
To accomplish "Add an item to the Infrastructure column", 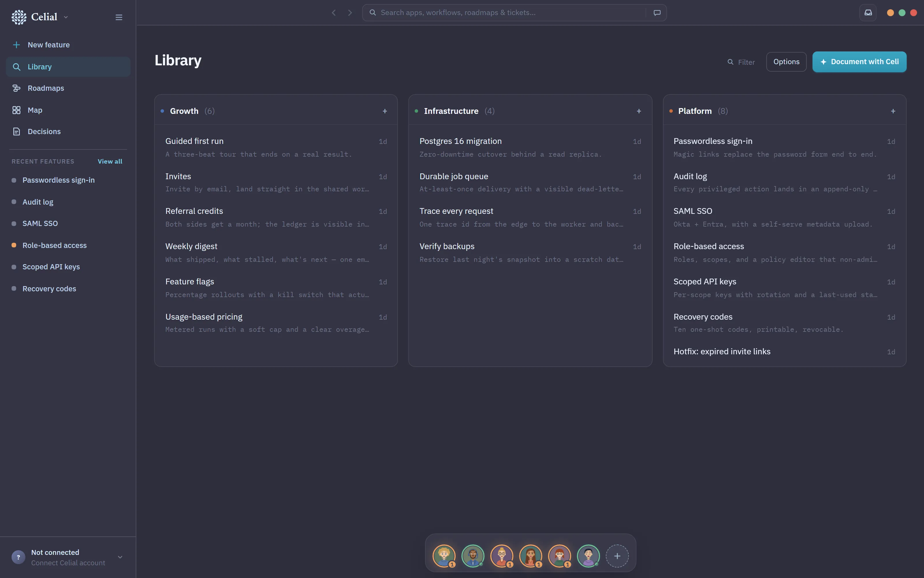I will tap(639, 111).
